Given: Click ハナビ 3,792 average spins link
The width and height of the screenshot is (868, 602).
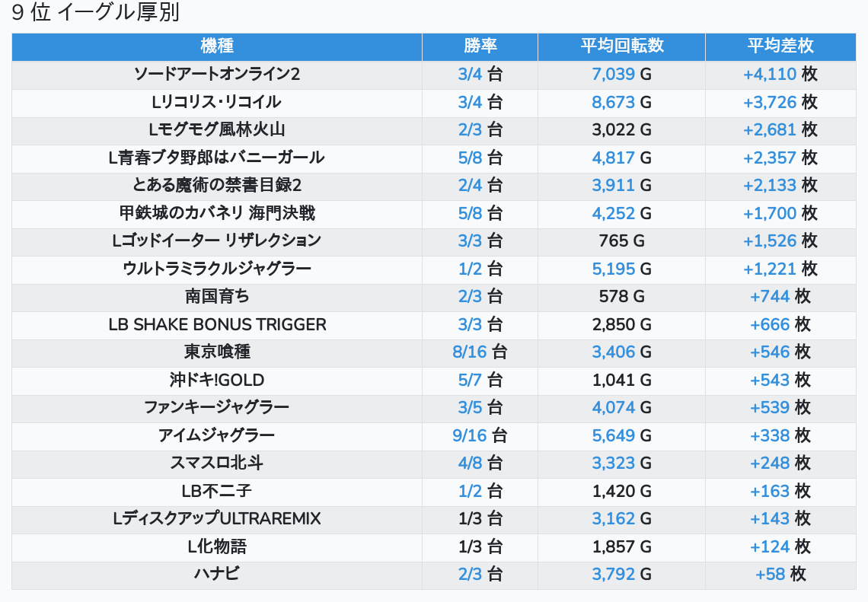Looking at the screenshot, I should pyautogui.click(x=614, y=575).
